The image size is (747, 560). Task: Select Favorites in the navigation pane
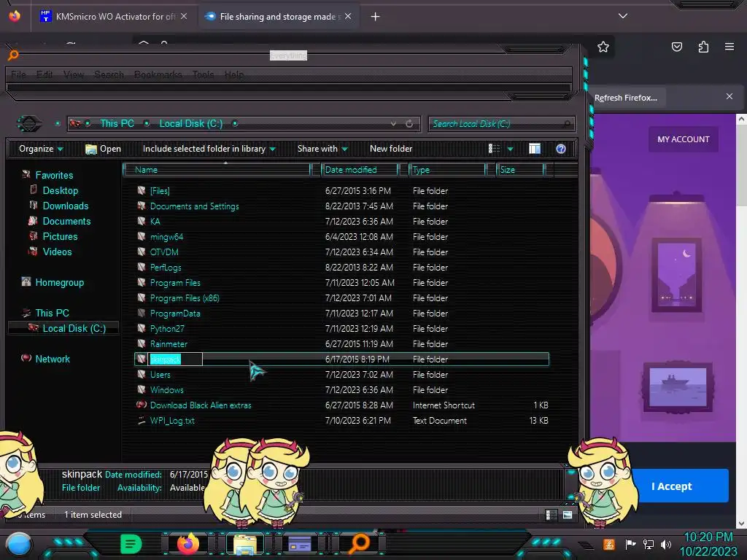[54, 175]
